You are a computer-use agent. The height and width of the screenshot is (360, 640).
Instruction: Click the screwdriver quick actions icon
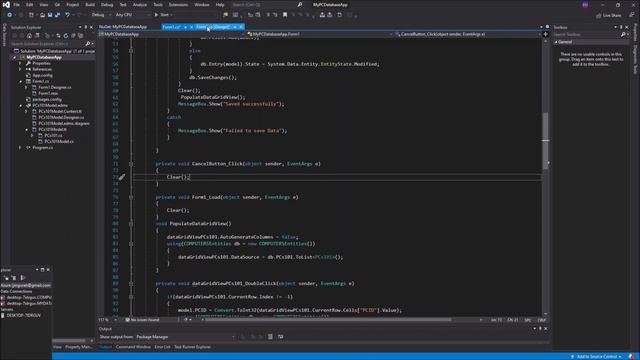click(x=122, y=177)
